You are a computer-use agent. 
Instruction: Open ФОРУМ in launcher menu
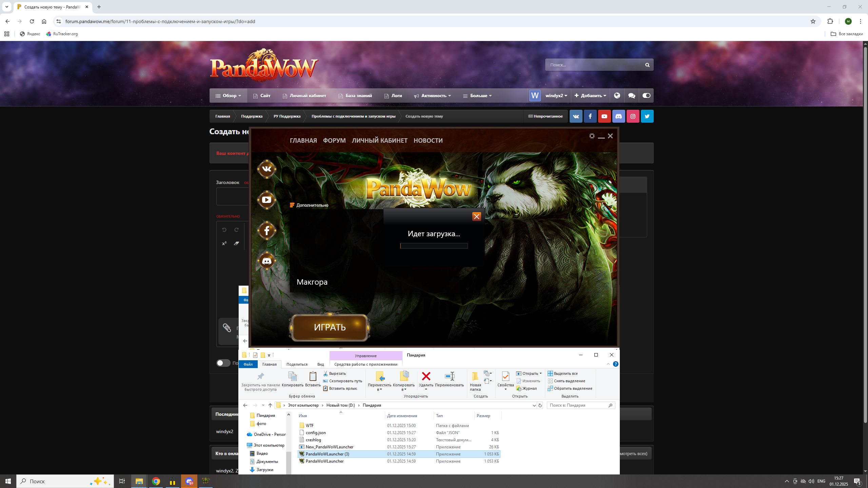(334, 140)
